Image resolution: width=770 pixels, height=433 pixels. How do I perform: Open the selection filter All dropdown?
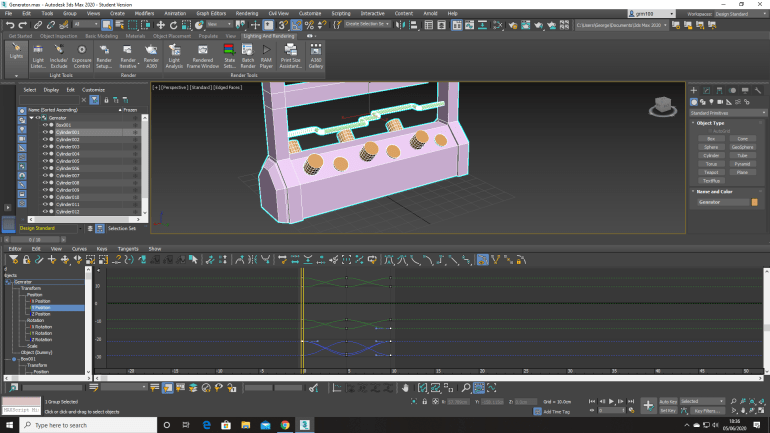86,25
